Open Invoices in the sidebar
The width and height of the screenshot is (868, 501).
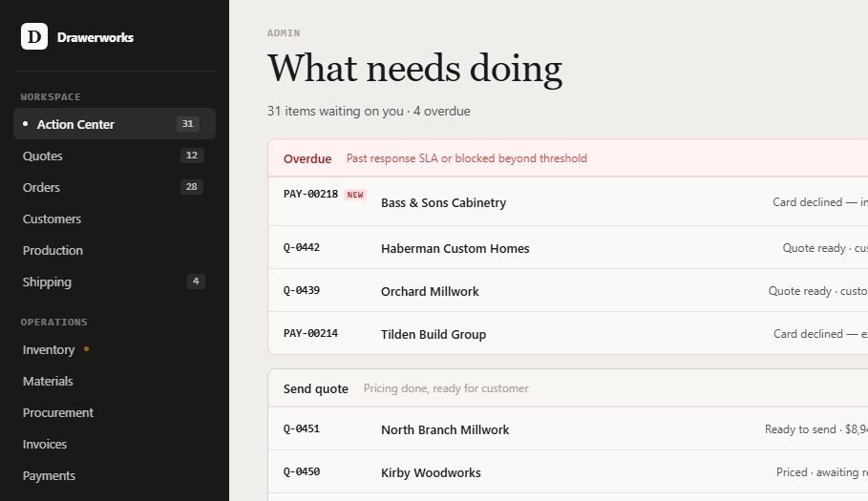pyautogui.click(x=115, y=444)
